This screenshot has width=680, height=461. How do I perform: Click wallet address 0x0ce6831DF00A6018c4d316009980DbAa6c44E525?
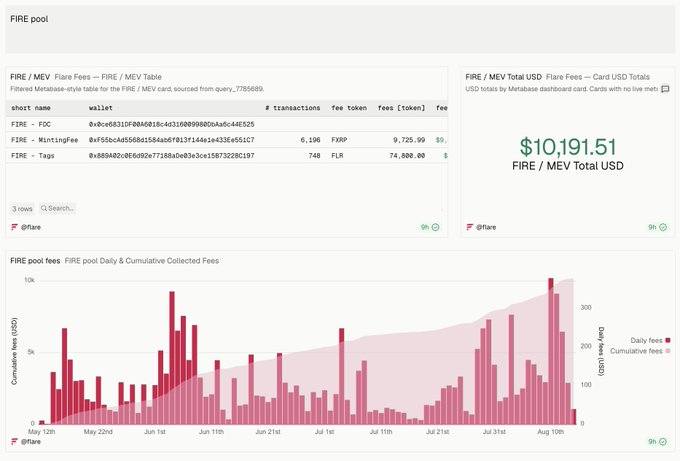[172, 124]
